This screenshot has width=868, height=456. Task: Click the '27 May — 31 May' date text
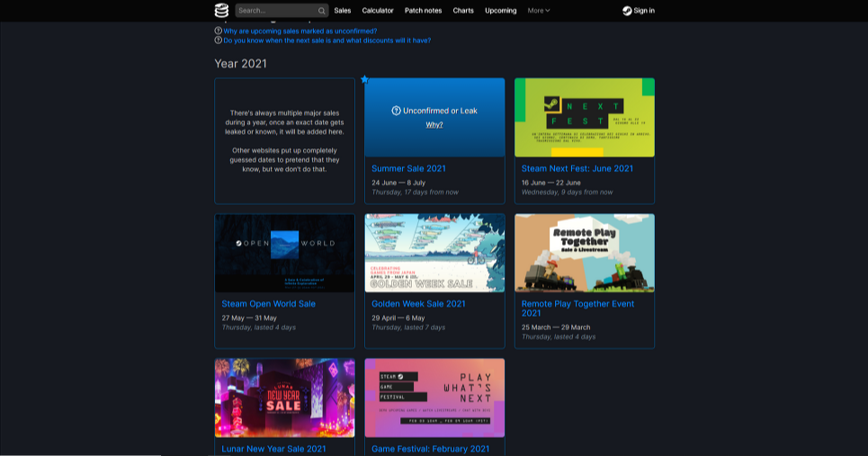(249, 318)
